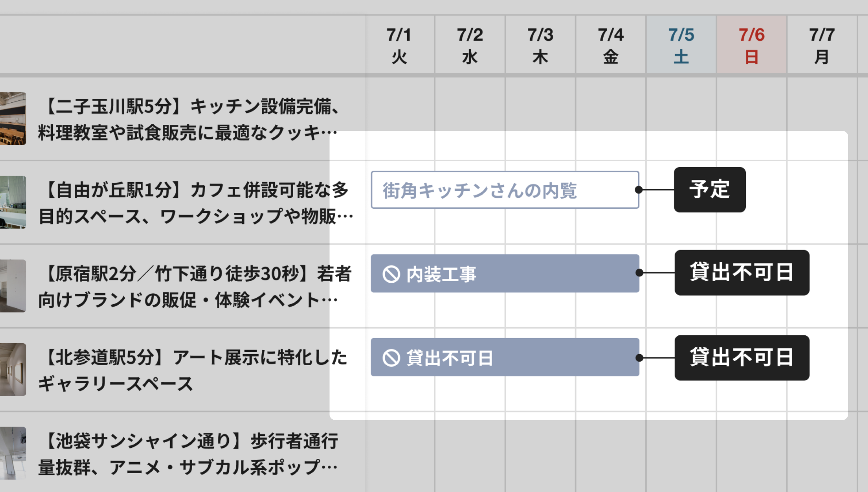868x492 pixels.
Task: Click the 自由が丘 cafe space thumbnail
Action: [x=12, y=203]
